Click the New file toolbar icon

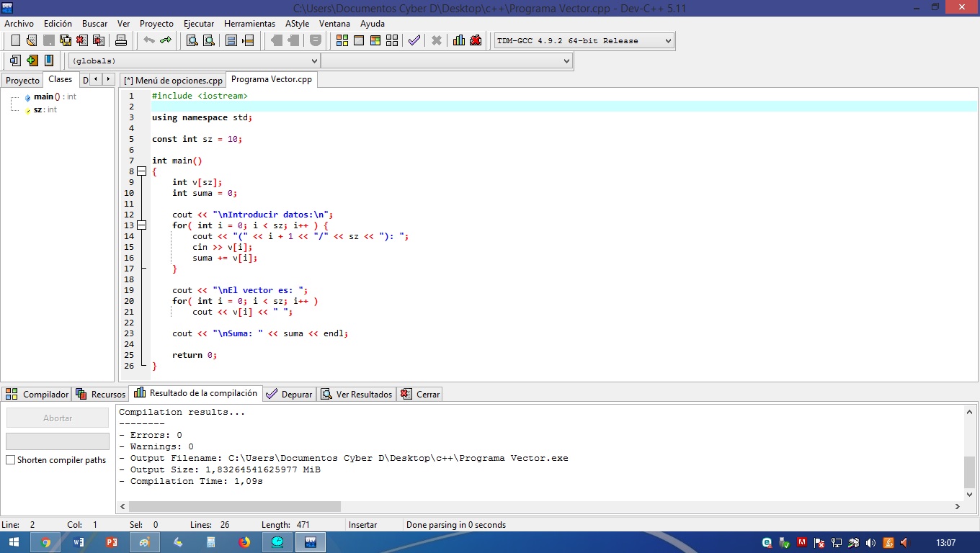click(x=15, y=40)
